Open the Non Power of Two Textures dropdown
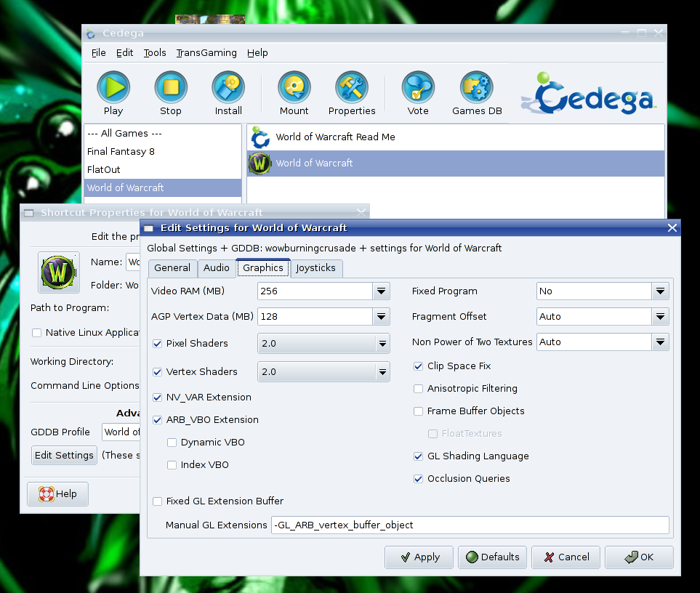This screenshot has width=700, height=593. click(660, 342)
